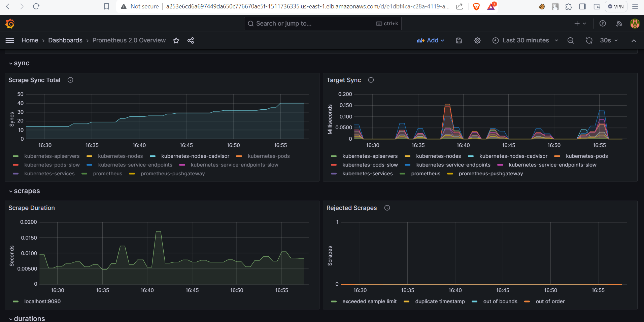This screenshot has width=644, height=322.
Task: Collapse the sync row section
Action: (x=19, y=63)
